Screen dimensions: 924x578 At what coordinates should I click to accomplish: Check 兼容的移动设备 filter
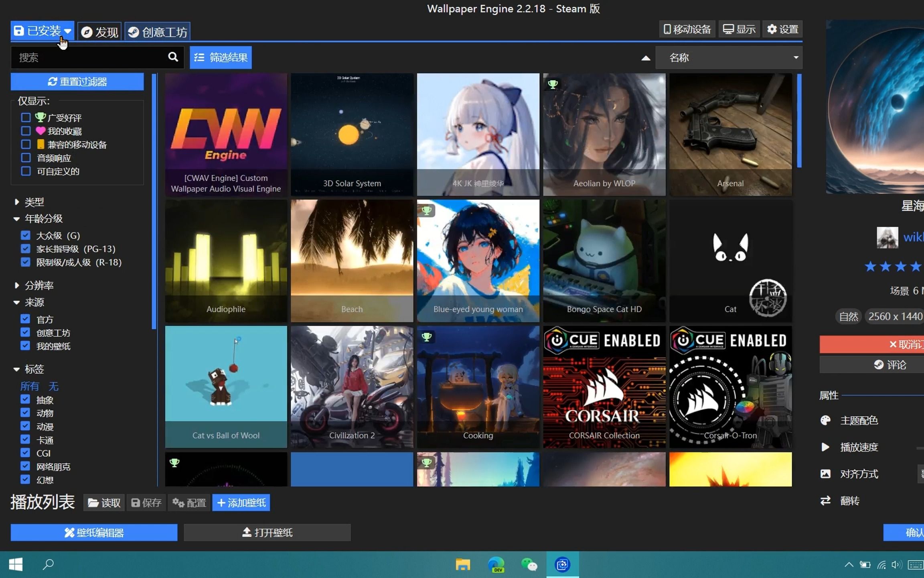(x=26, y=144)
